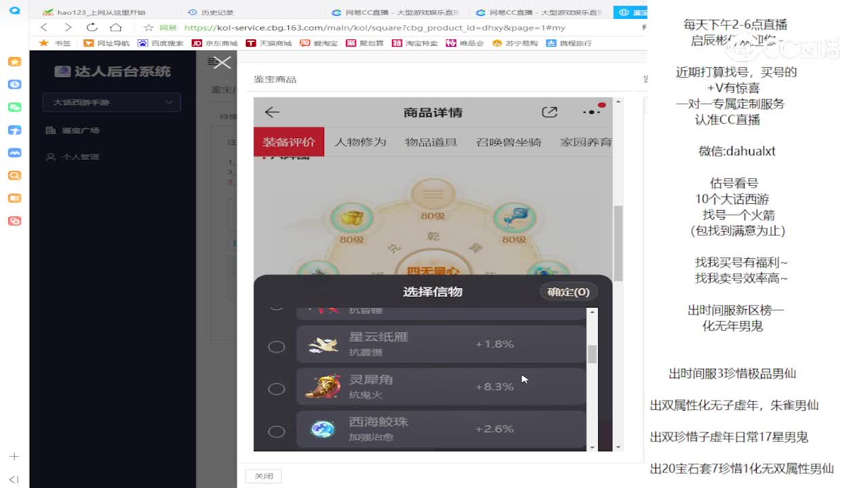The height and width of the screenshot is (488, 868).
Task: Click the share icon in 商品详情 header
Action: (x=549, y=112)
